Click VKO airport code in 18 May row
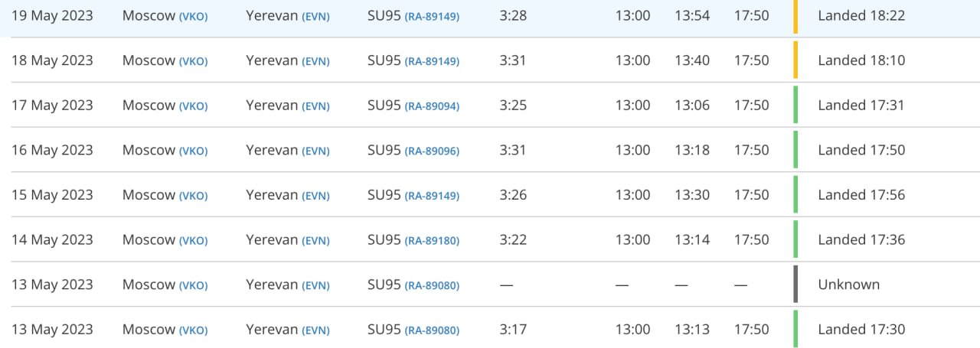The width and height of the screenshot is (980, 348). point(193,62)
